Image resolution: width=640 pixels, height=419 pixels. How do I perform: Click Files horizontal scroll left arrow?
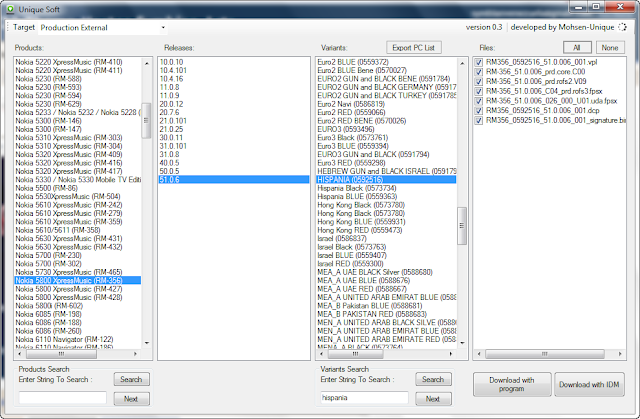pos(479,354)
